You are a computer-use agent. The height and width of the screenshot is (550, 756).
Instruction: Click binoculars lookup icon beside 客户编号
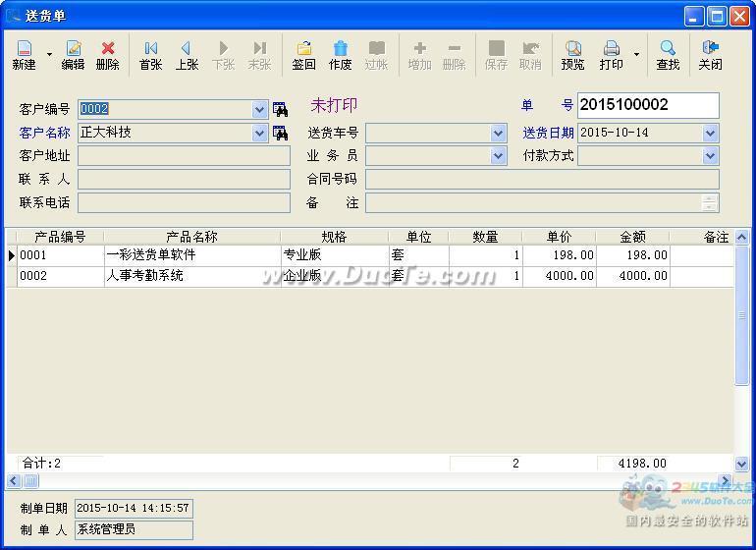(x=280, y=109)
